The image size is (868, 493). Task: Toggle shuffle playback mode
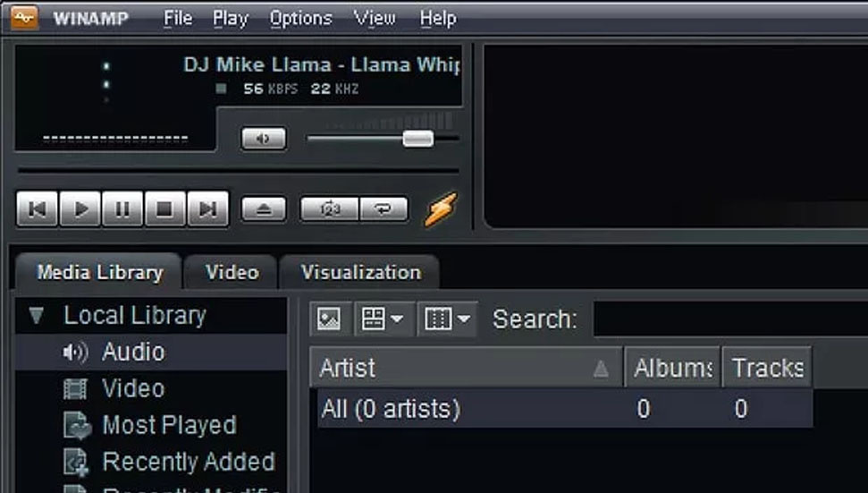click(x=329, y=209)
